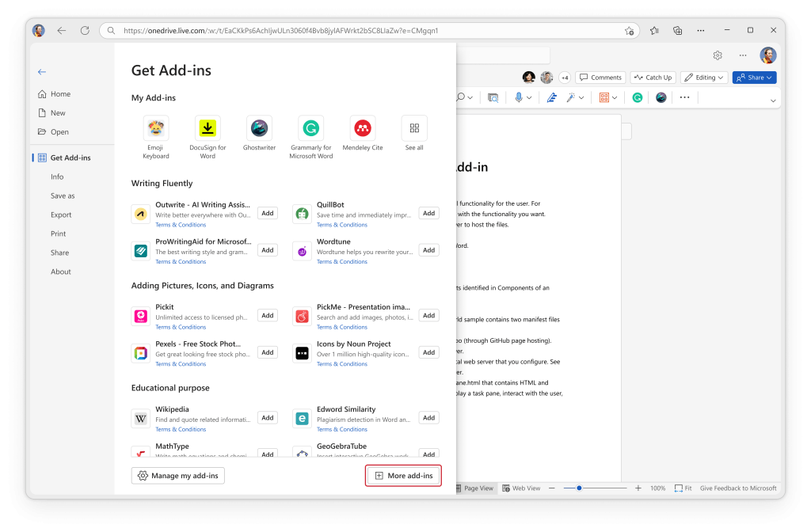Add the Wordtune add-in

pos(428,250)
